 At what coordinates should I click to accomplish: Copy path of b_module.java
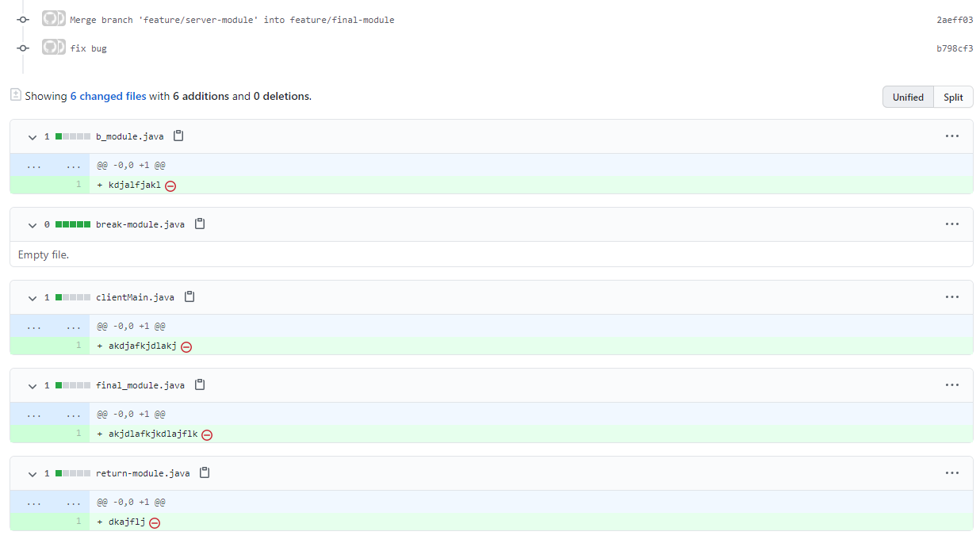178,136
